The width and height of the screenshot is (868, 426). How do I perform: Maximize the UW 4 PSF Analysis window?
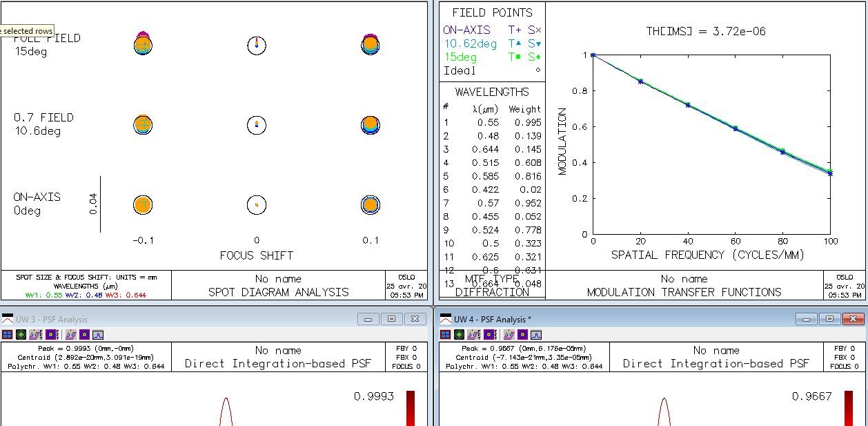pos(829,319)
